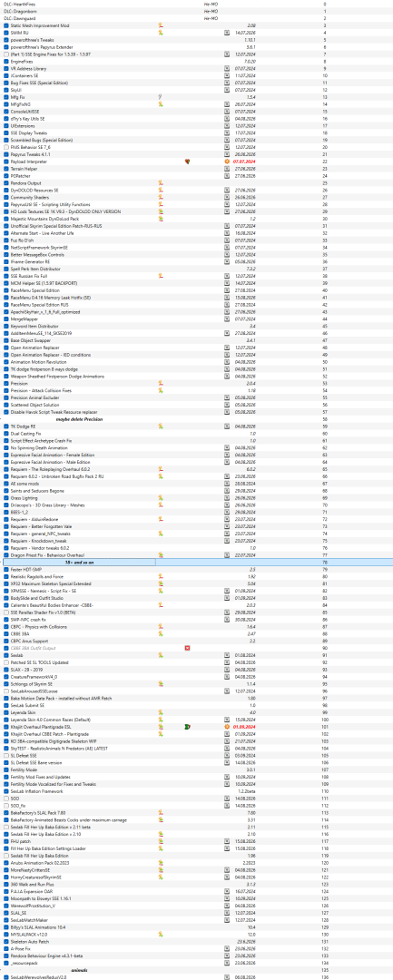Viewport: 393px width, 980px height.
Task: Select mod name 'Terrain Helper'
Action: point(24,169)
